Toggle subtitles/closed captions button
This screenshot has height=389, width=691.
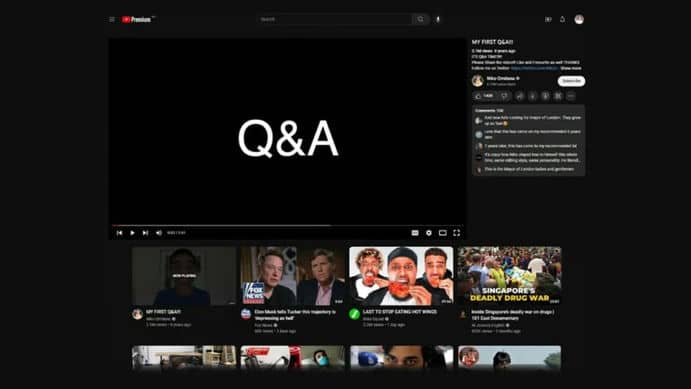[415, 233]
